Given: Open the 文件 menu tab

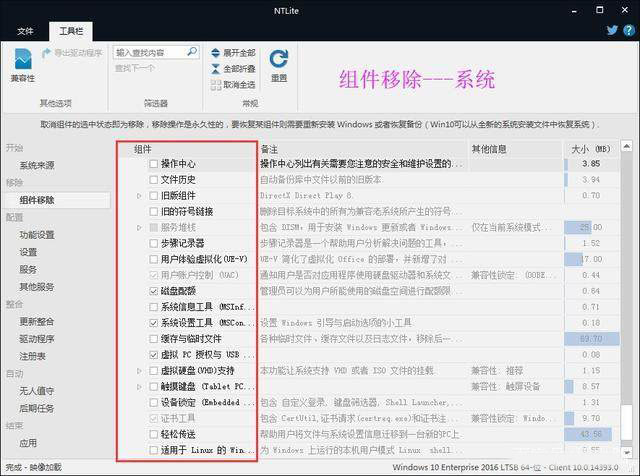Looking at the screenshot, I should pyautogui.click(x=25, y=31).
